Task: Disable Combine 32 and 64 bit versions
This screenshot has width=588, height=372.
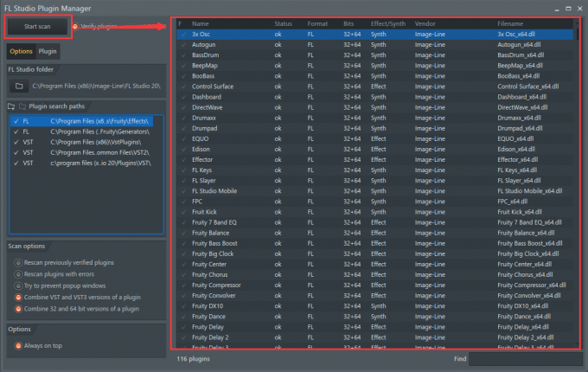Action: click(18, 309)
